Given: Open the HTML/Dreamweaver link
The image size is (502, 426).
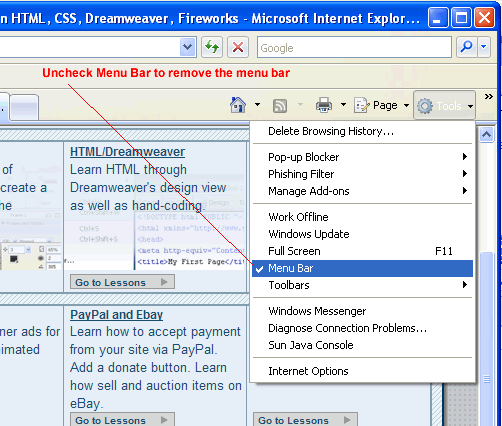Looking at the screenshot, I should (x=127, y=152).
